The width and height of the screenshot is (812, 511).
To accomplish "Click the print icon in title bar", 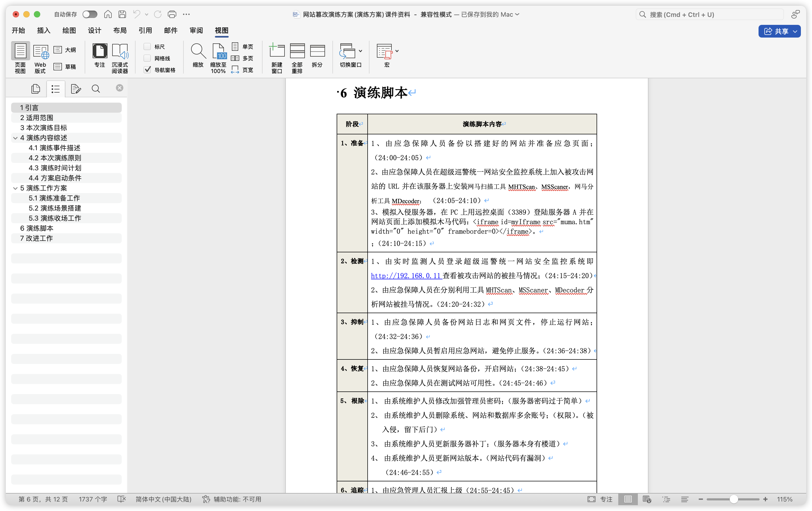I will (172, 14).
